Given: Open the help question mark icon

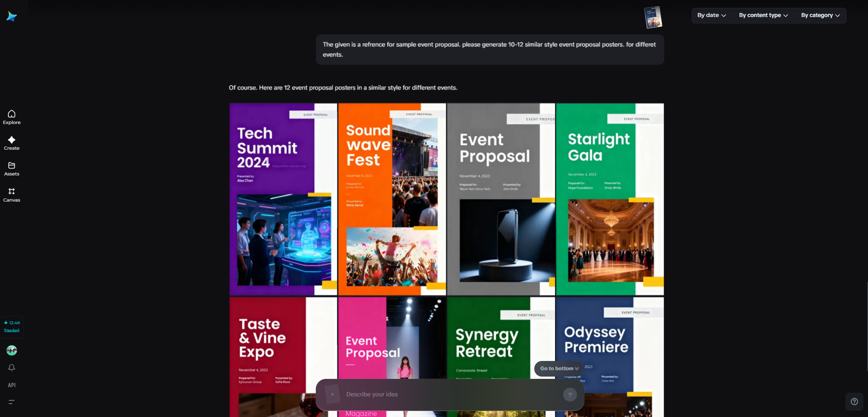Looking at the screenshot, I should [854, 401].
